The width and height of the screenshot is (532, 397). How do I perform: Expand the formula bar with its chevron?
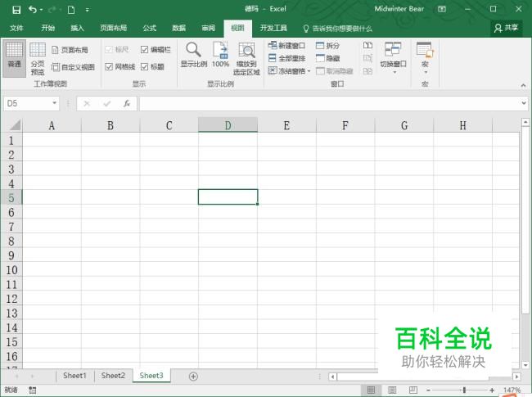click(524, 103)
